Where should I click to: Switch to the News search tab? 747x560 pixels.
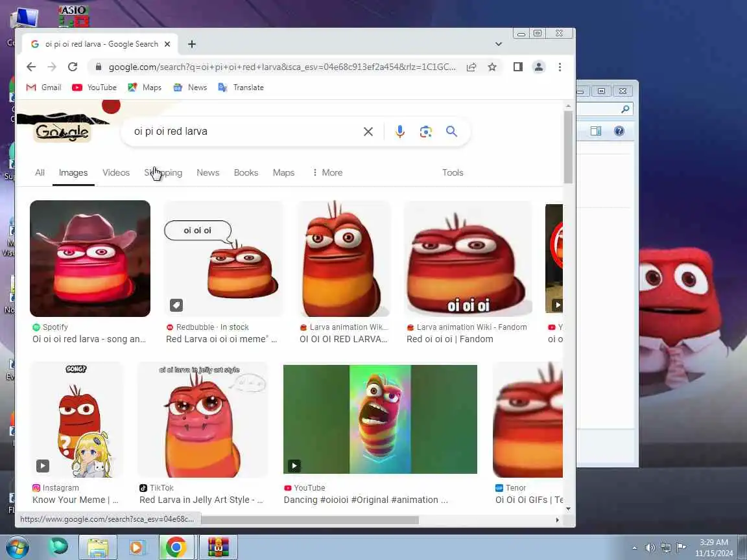pos(208,173)
